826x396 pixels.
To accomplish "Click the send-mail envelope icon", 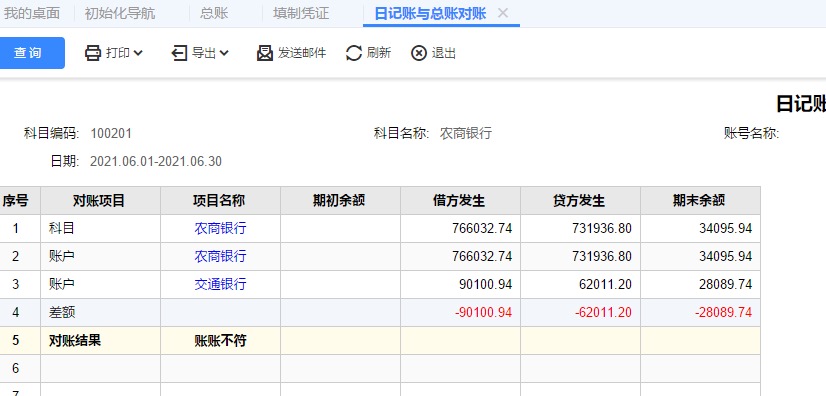I will [265, 53].
